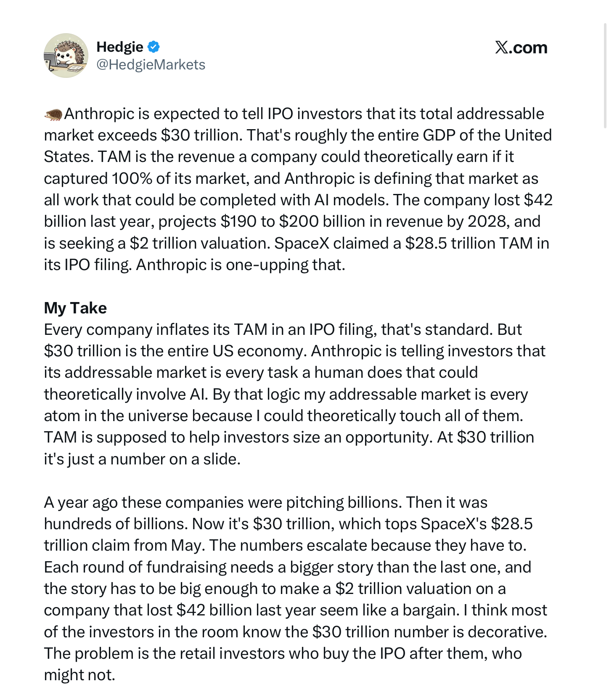Visit the @HedgieMarkets handle
Image resolution: width=609 pixels, height=700 pixels.
[x=151, y=64]
